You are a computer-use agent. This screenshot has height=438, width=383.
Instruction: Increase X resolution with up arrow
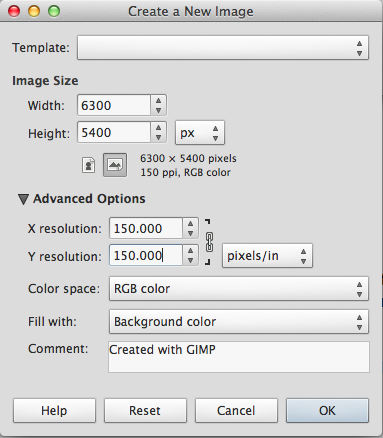[190, 223]
